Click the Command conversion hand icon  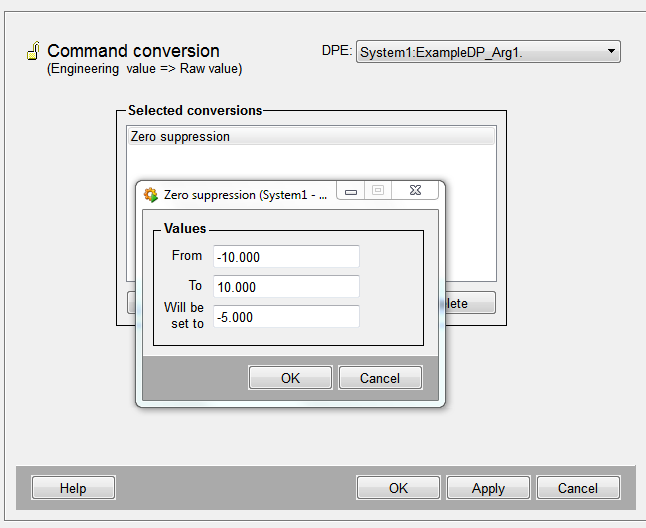(x=32, y=52)
